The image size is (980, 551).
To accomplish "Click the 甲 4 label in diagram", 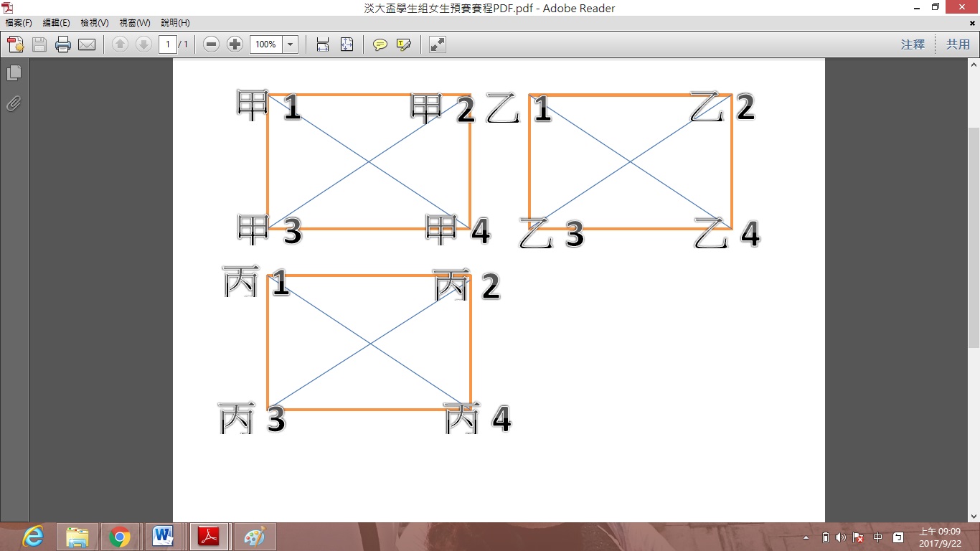I will point(458,230).
